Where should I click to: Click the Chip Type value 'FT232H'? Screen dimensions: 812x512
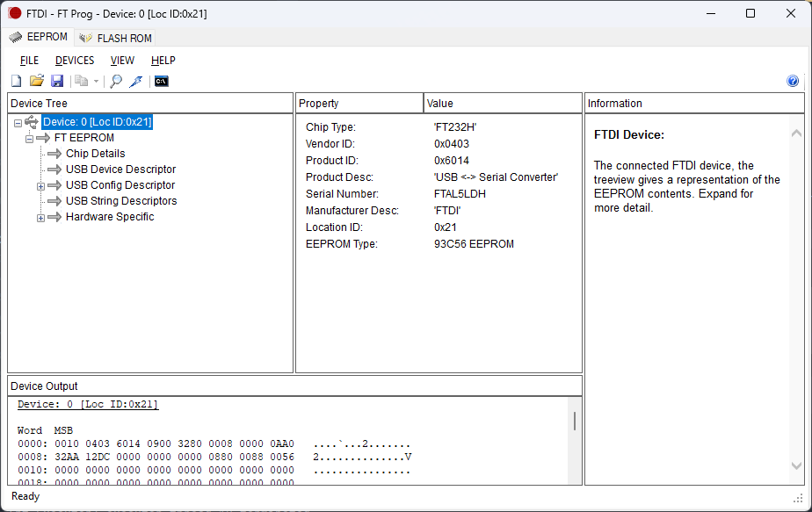click(455, 127)
